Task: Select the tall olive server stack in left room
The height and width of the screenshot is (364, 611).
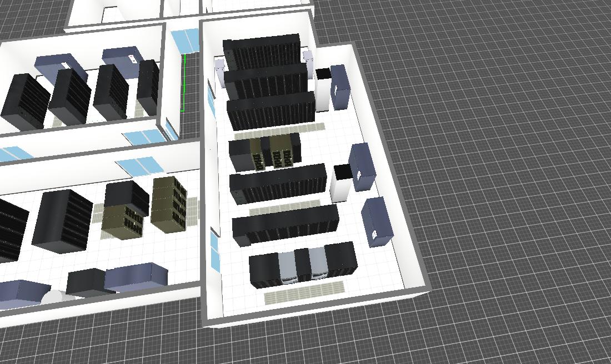Action: 169,204
